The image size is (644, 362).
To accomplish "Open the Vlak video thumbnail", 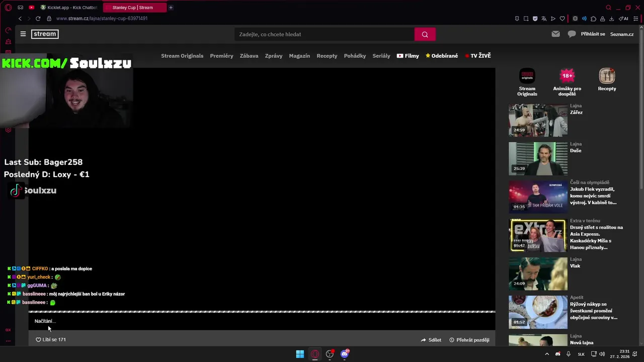I will 538,274.
